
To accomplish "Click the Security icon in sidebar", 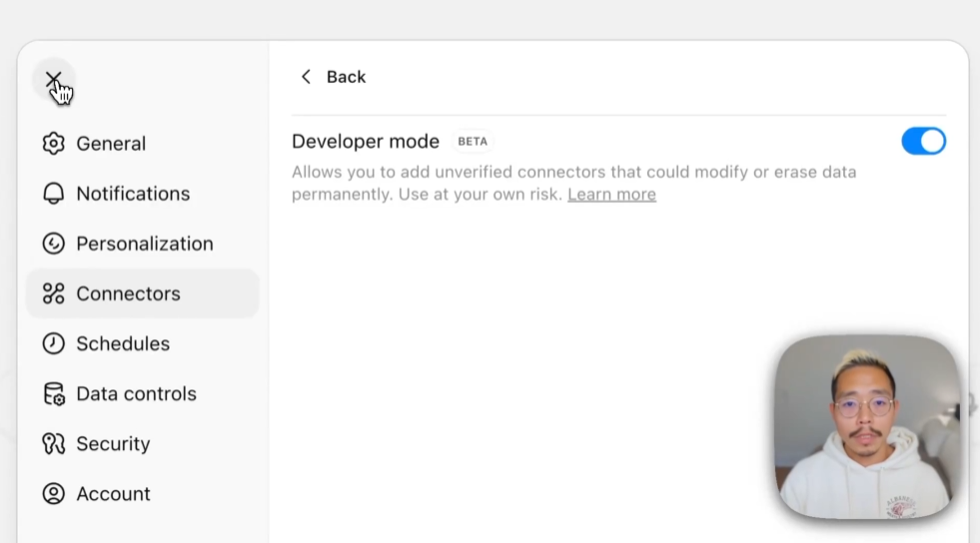I will (x=53, y=444).
